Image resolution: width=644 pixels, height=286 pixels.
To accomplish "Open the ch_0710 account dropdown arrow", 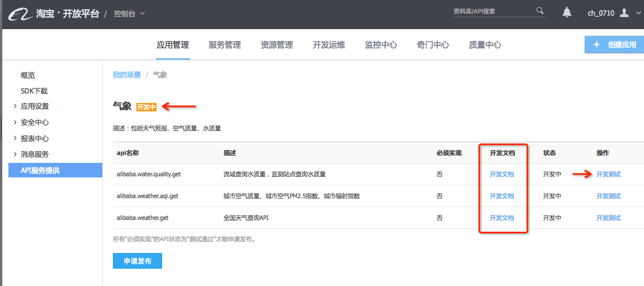I will 638,13.
